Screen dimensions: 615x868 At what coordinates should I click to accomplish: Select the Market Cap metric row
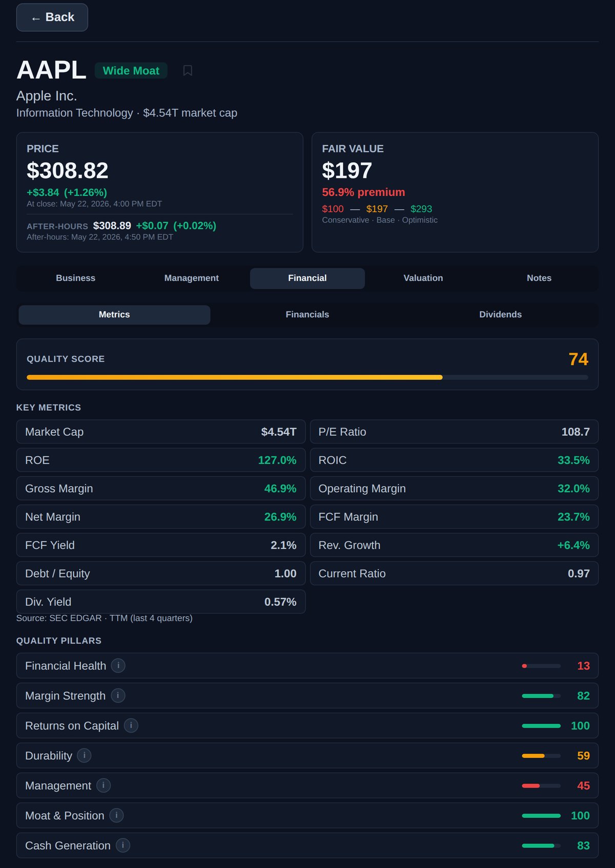coord(161,432)
